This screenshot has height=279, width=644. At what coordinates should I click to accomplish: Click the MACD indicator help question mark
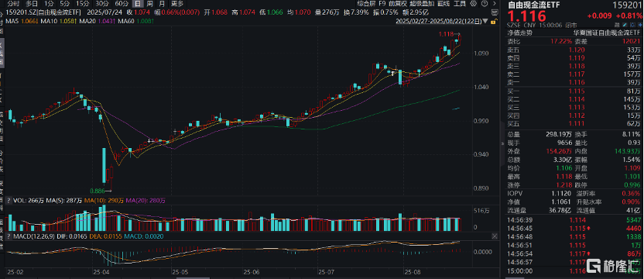(x=9, y=236)
